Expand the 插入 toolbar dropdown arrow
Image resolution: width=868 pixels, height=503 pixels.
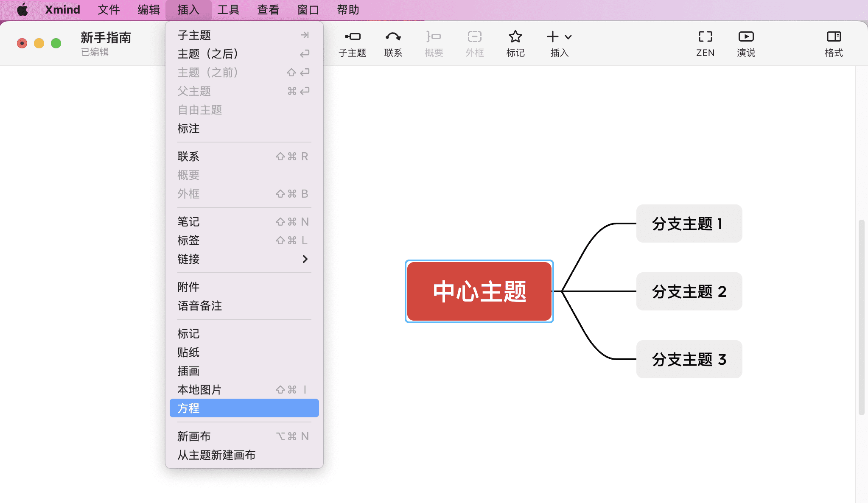(568, 37)
